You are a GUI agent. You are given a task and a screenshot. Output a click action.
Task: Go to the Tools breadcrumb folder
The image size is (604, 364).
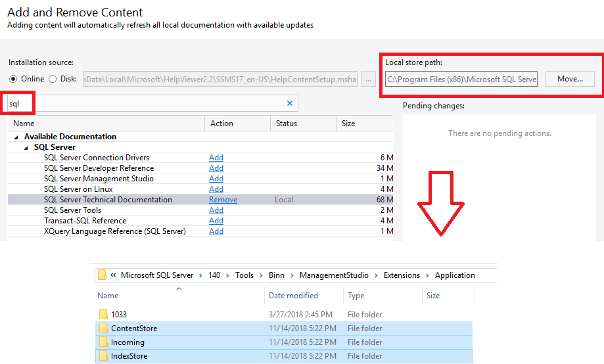pos(244,275)
